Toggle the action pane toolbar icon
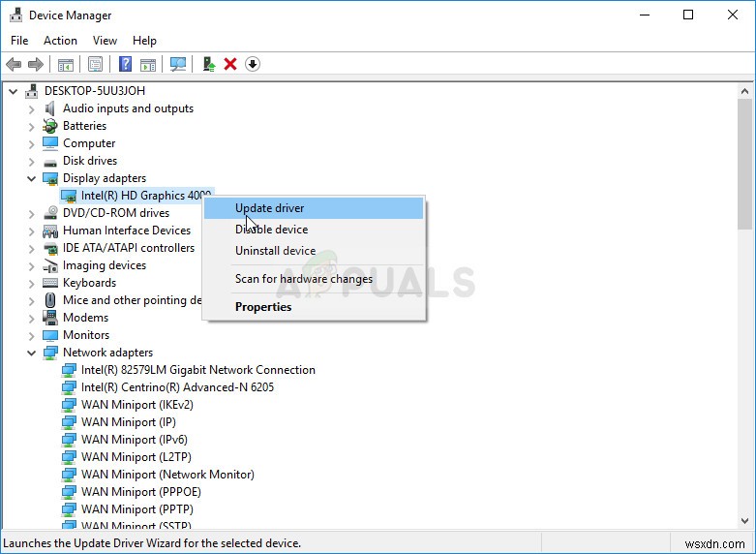Image resolution: width=756 pixels, height=554 pixels. pyautogui.click(x=148, y=64)
